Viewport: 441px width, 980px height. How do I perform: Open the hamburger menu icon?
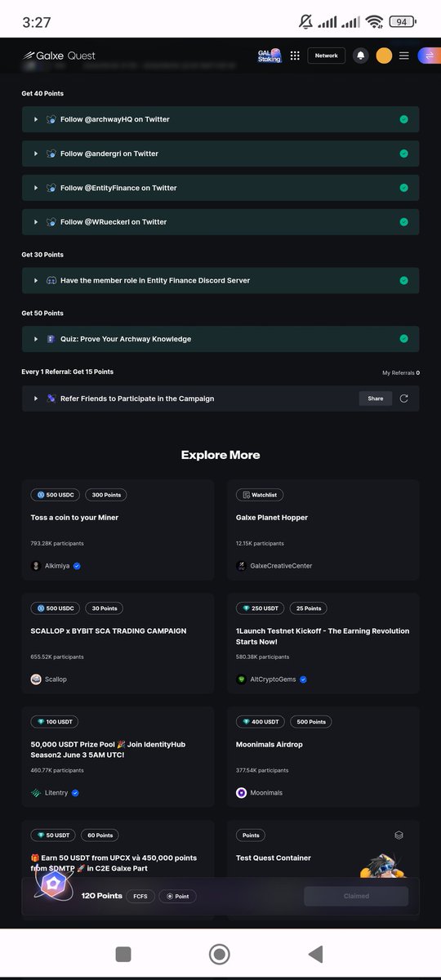pos(404,56)
